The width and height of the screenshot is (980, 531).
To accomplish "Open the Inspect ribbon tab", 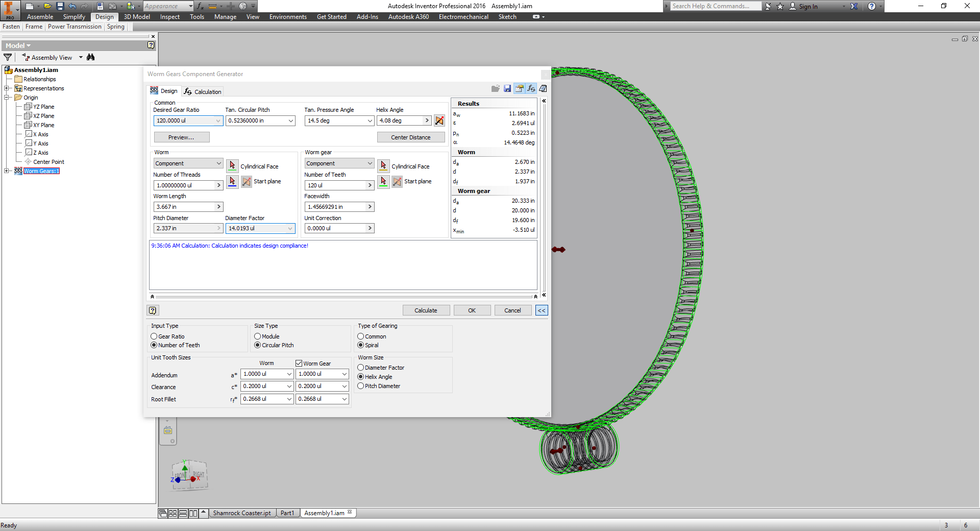I will point(169,16).
